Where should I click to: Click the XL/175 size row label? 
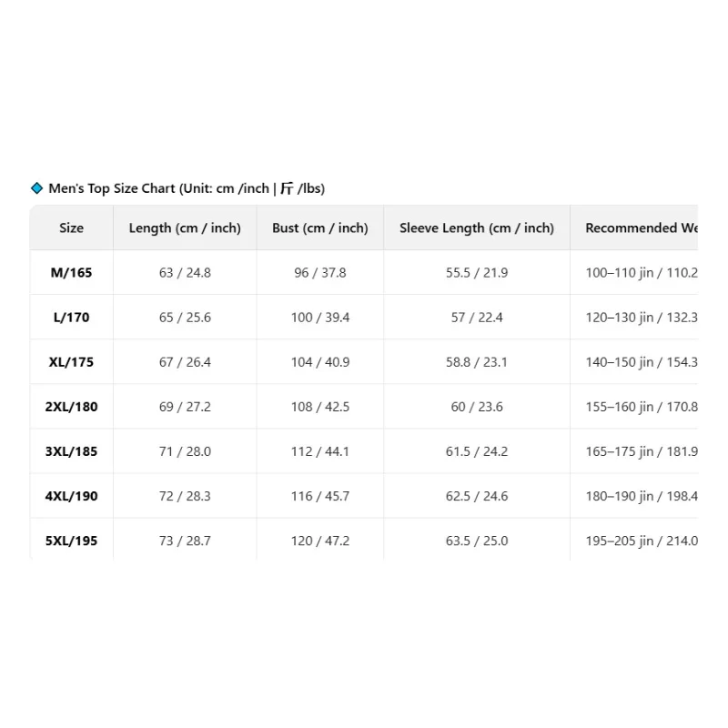(x=72, y=361)
